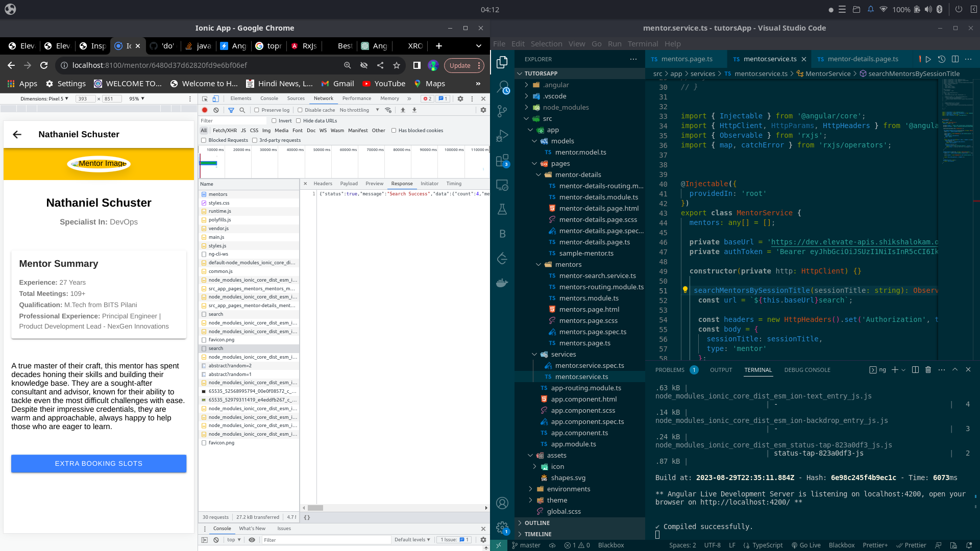The image size is (980, 551).
Task: Click the back arrow in mentor page
Action: coord(17,135)
